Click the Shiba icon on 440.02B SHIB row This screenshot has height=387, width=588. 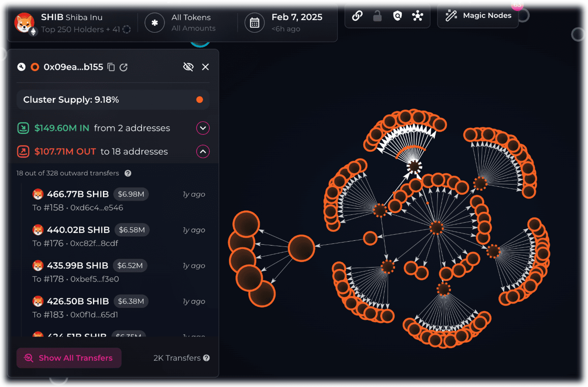(x=38, y=230)
